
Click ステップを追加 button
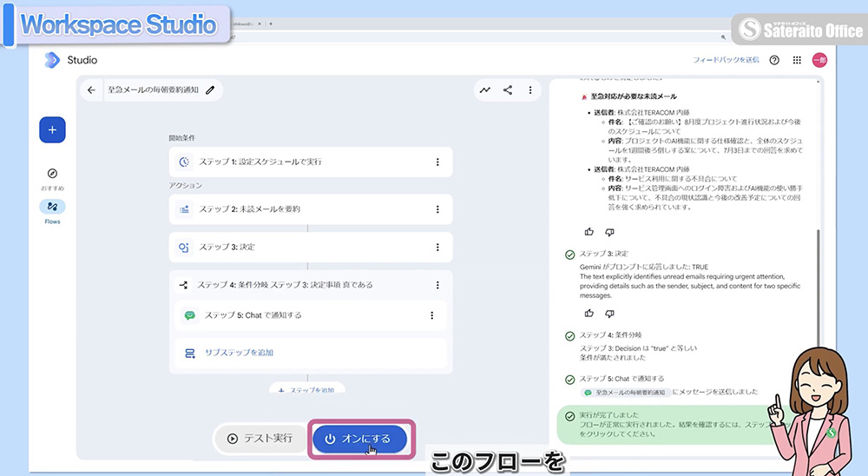[x=307, y=389]
